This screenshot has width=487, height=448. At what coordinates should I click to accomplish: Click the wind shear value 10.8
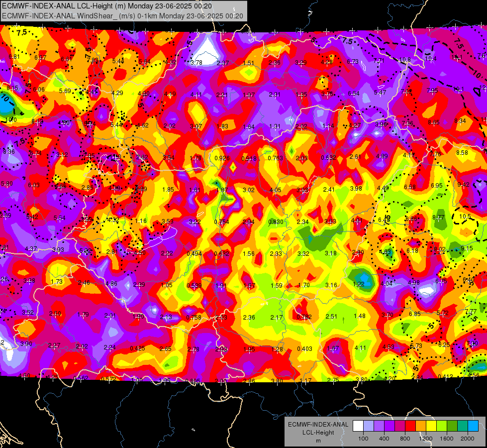(405, 60)
